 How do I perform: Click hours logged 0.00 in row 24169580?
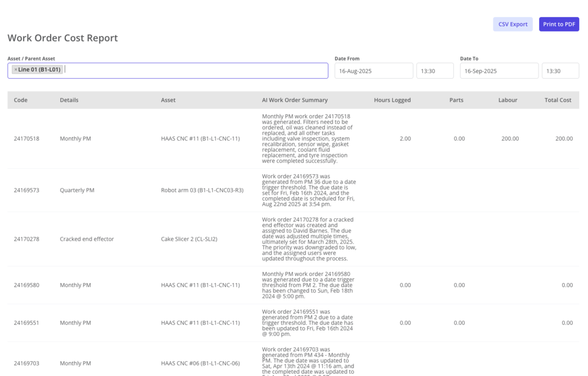(405, 285)
